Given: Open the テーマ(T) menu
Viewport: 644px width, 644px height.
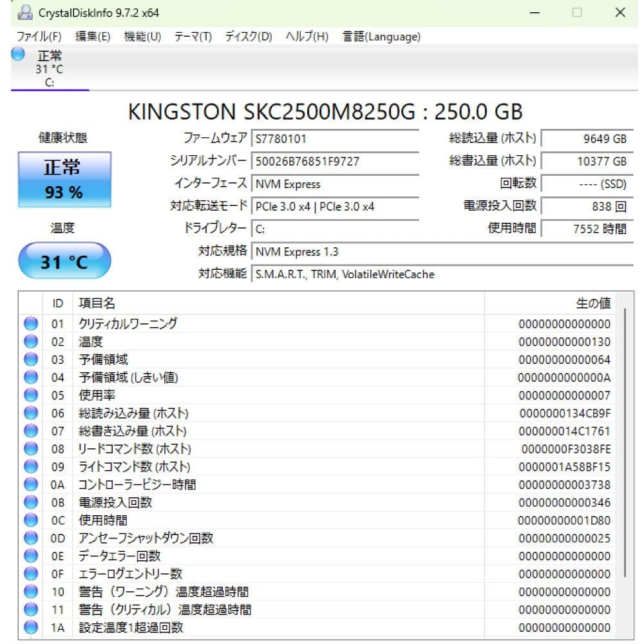Looking at the screenshot, I should 193,37.
